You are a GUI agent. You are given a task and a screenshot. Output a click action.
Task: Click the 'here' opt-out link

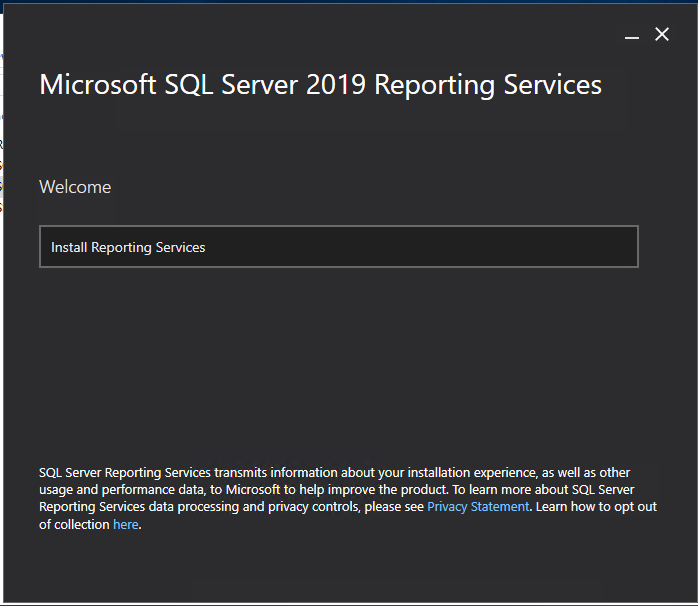click(x=125, y=525)
